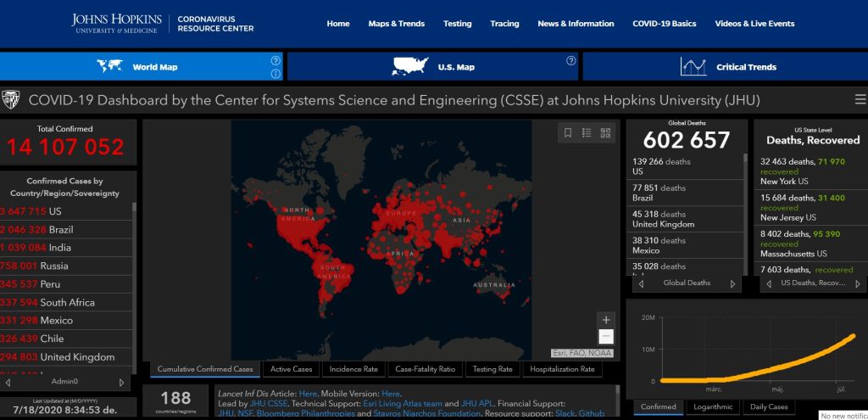
Task: Select Brazil row in confirmed cases list
Action: [x=66, y=229]
